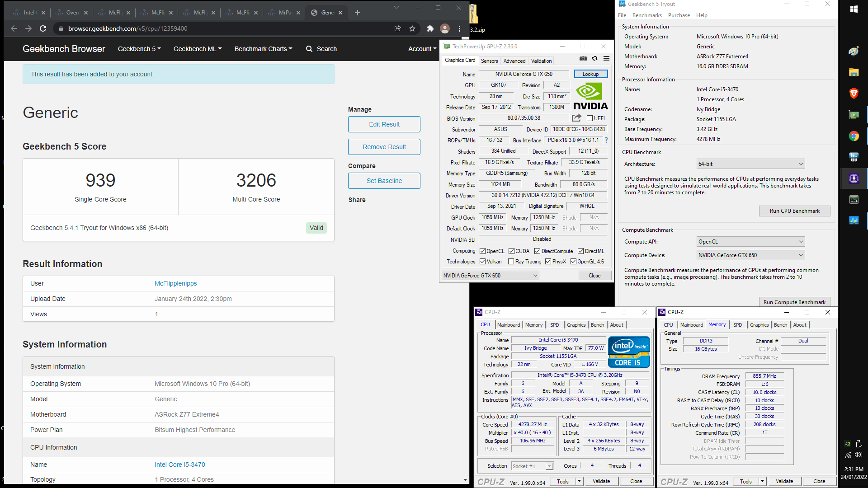Click the volume speaker tray icon

coord(858,455)
